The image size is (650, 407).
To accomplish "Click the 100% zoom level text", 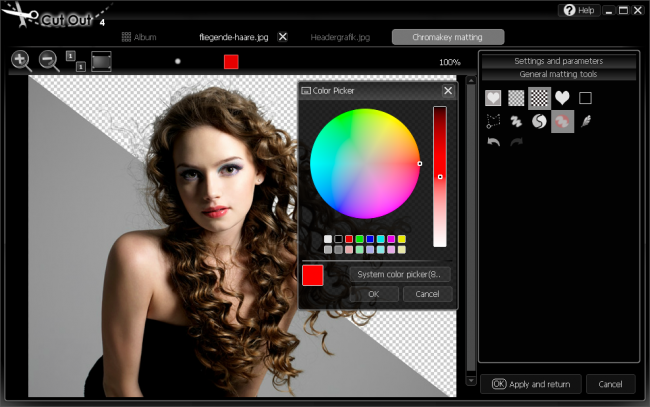I will [450, 62].
